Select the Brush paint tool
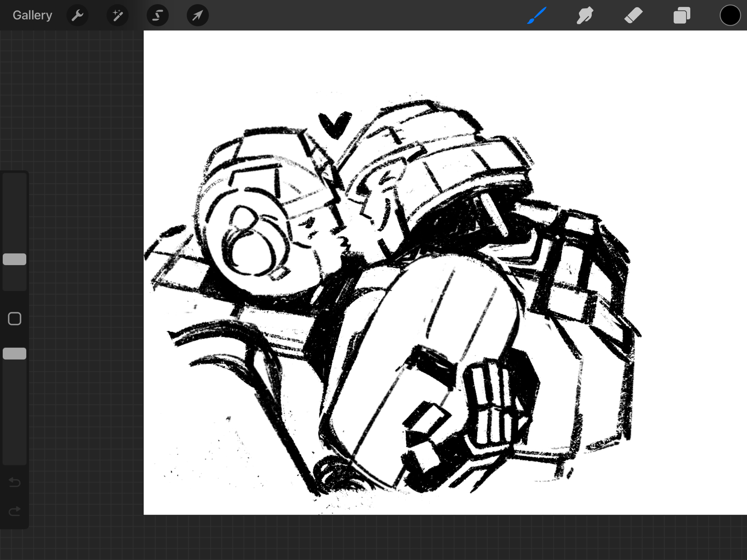The width and height of the screenshot is (747, 560). (x=537, y=15)
